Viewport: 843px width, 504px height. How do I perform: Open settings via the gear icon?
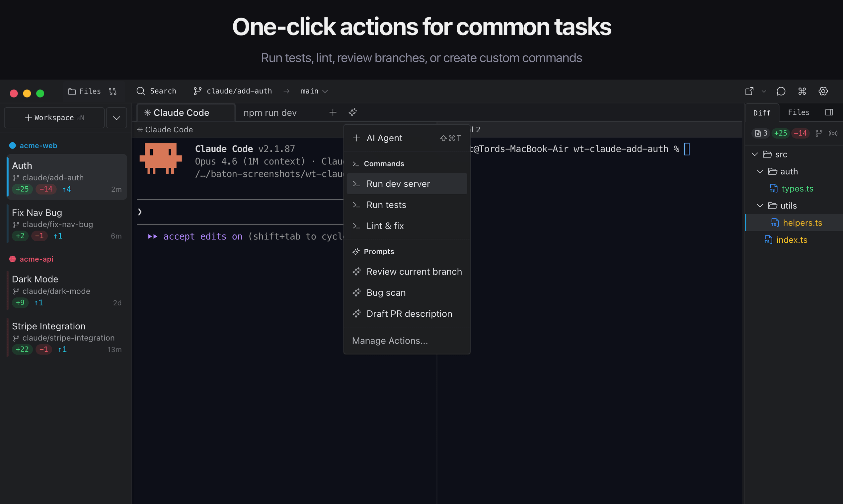pyautogui.click(x=823, y=92)
